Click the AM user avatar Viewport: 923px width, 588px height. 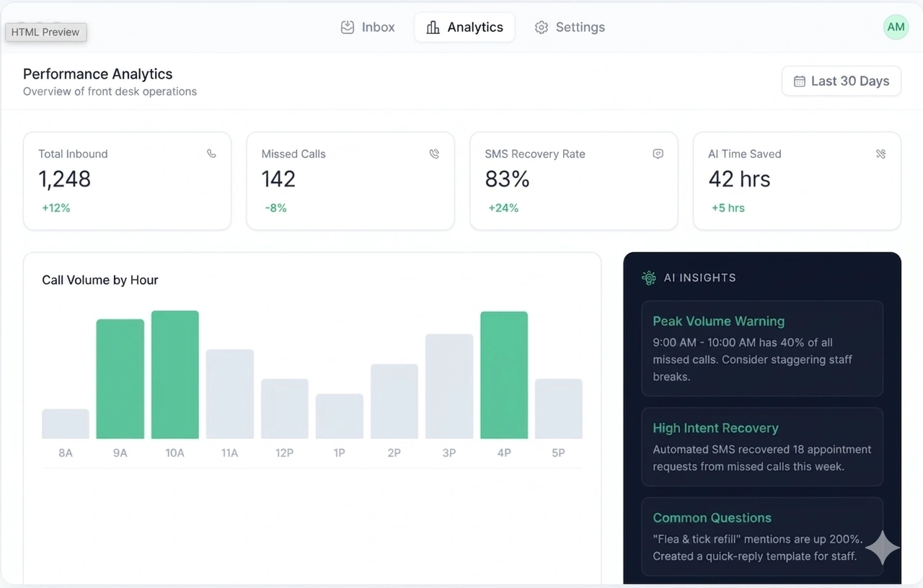[896, 27]
